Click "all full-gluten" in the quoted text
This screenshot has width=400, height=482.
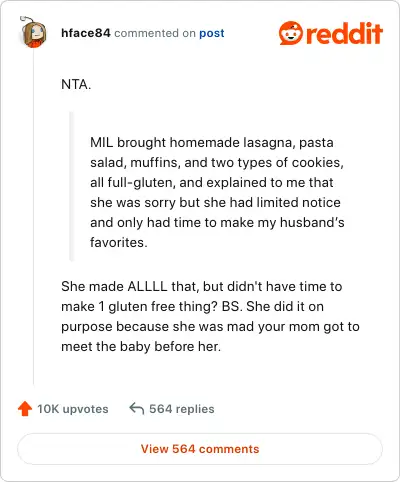133,183
